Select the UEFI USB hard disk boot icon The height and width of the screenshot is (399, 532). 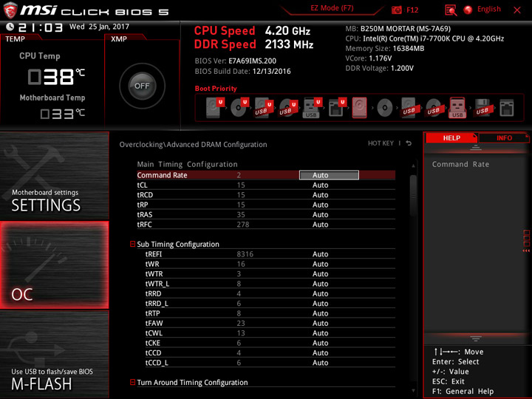point(264,108)
